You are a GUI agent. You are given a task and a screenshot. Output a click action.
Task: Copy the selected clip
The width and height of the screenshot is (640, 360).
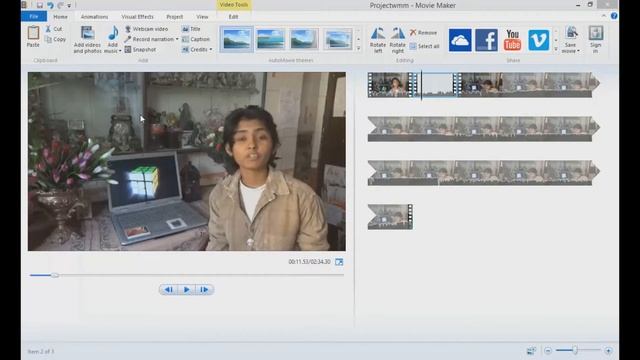coord(55,39)
